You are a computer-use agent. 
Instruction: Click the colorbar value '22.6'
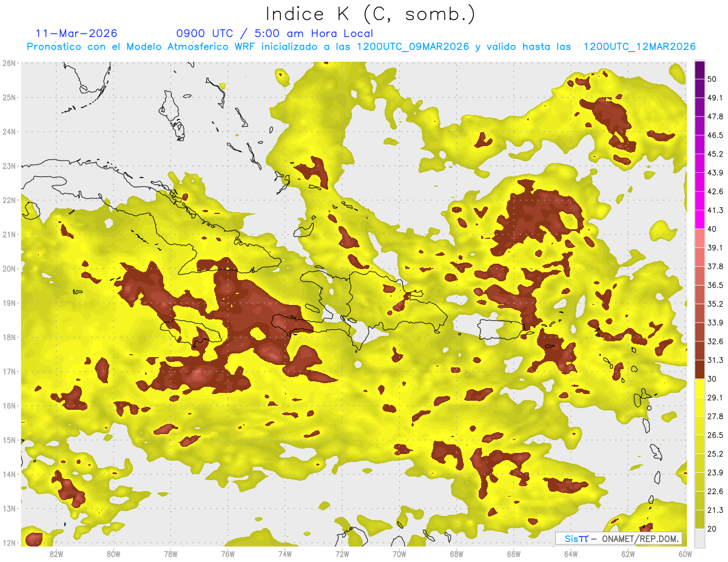tap(715, 492)
